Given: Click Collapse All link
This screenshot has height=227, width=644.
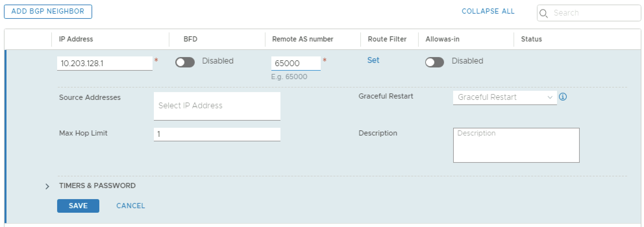Looking at the screenshot, I should point(488,11).
